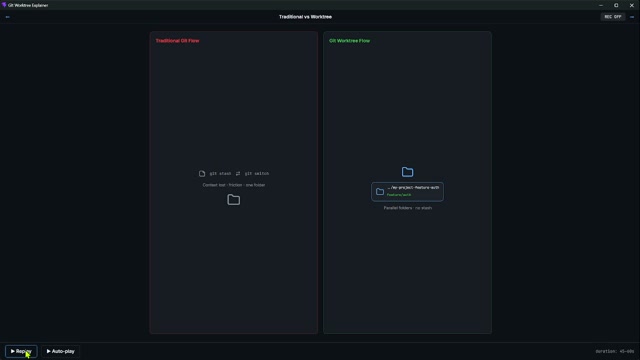640x360 pixels.
Task: Click the green feature/auth branch label
Action: [399, 195]
